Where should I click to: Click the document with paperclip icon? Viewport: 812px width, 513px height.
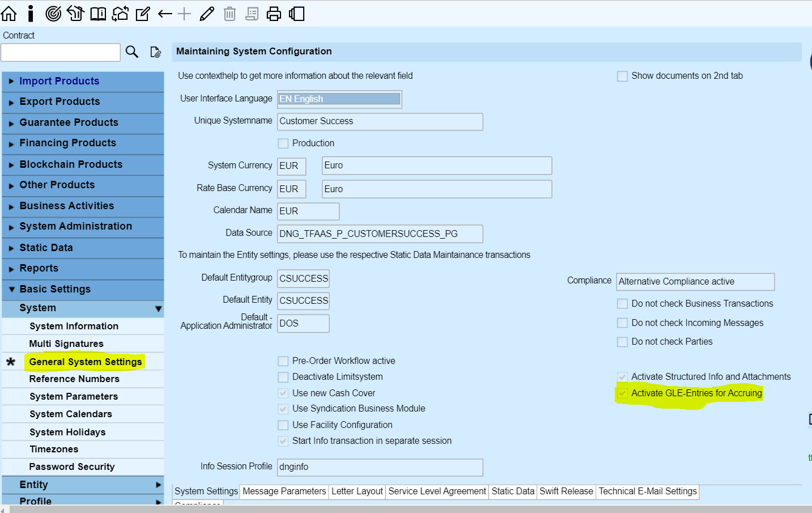pyautogui.click(x=155, y=52)
